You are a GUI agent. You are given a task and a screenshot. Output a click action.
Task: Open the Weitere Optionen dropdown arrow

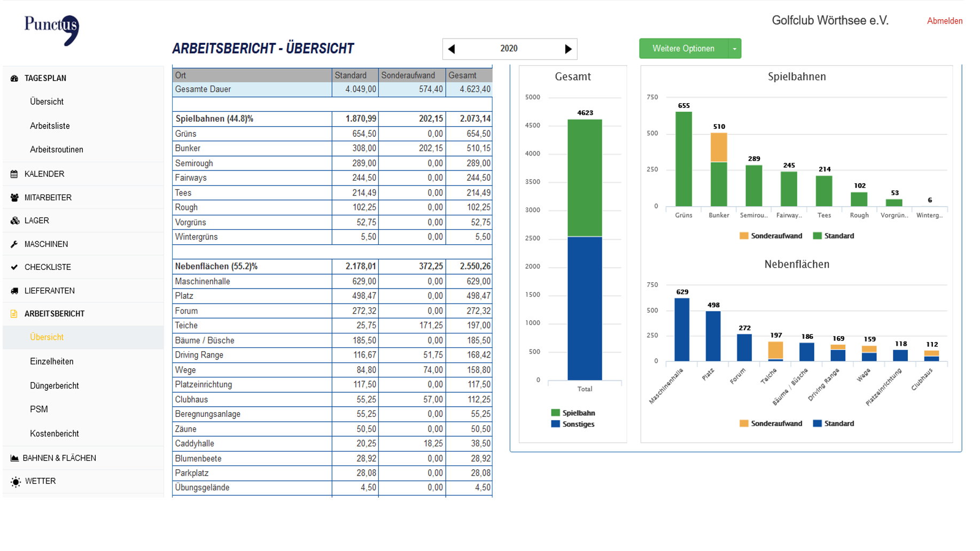coord(735,49)
